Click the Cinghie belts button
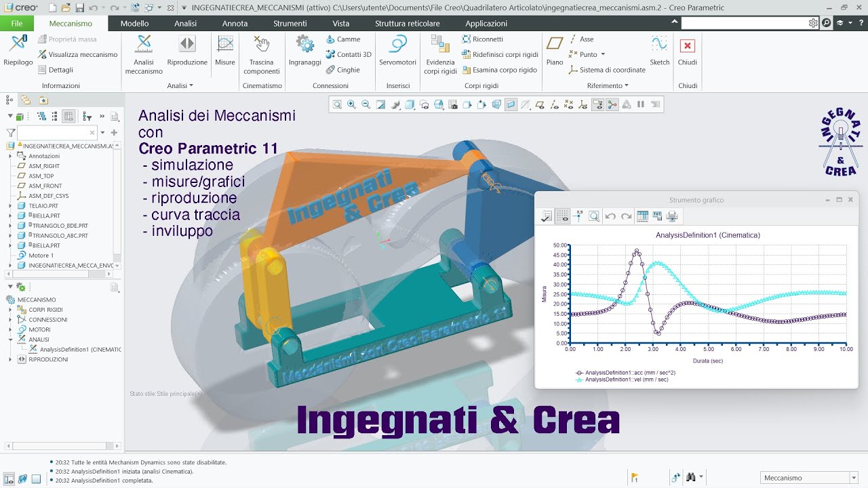Image resolution: width=868 pixels, height=488 pixels. (x=342, y=69)
